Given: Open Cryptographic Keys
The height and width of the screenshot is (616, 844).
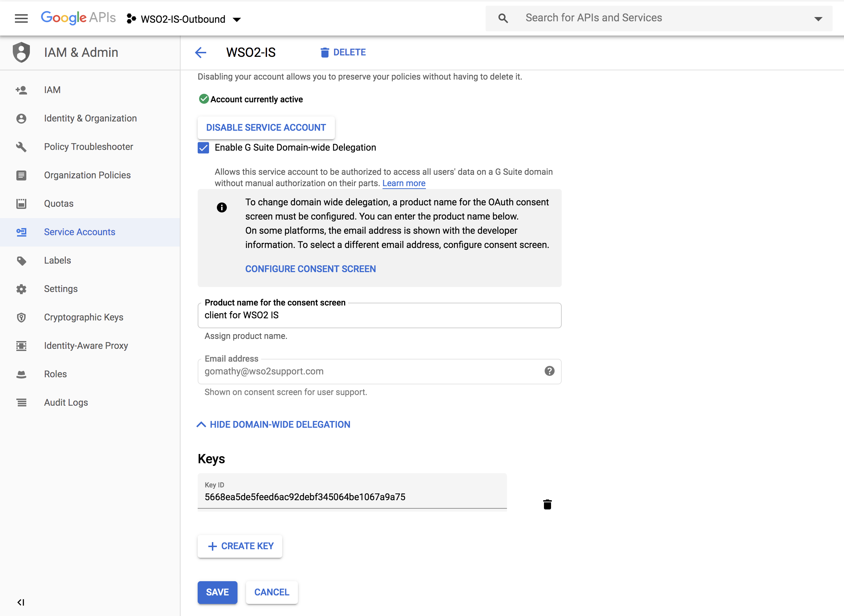Looking at the screenshot, I should pos(90,317).
